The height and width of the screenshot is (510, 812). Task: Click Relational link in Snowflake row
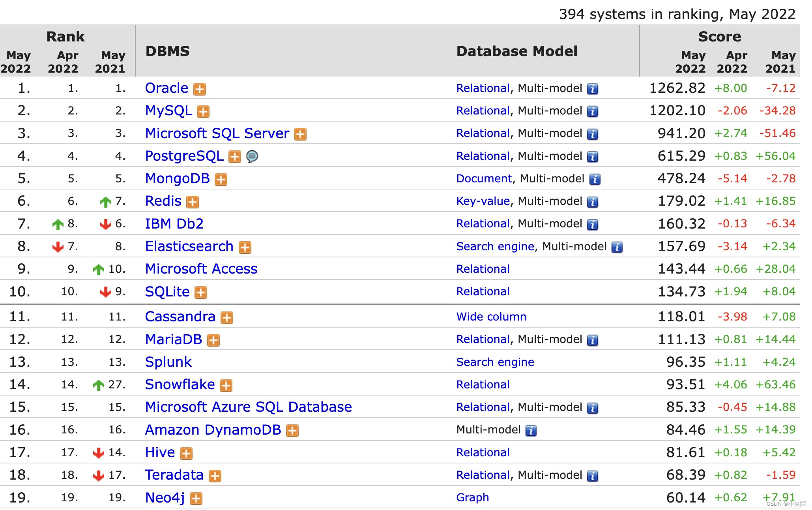click(x=483, y=384)
